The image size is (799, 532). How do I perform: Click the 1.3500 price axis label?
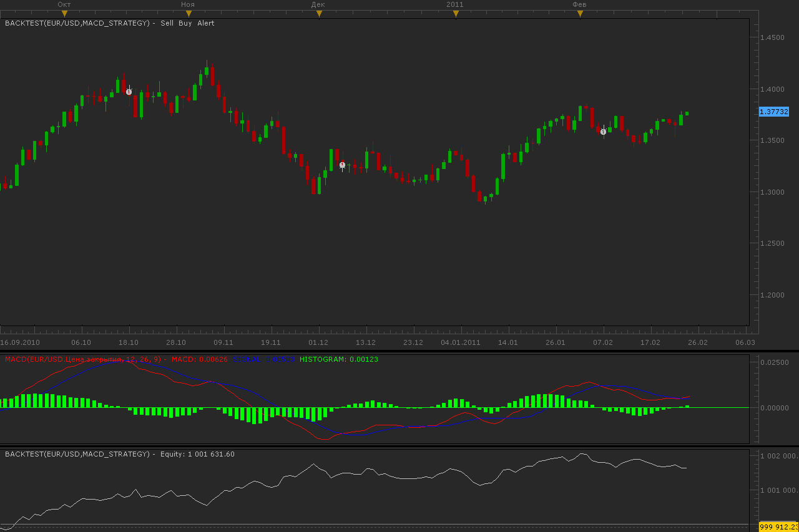pos(772,140)
